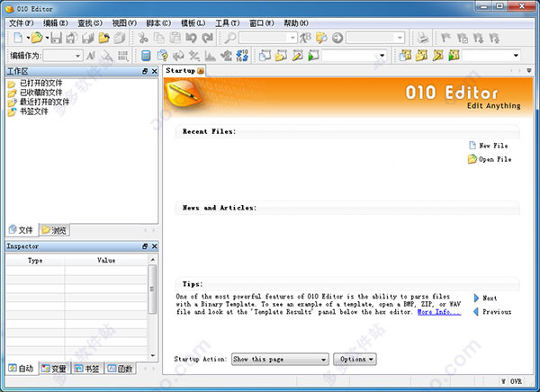Close the Inspector panel

155,246
